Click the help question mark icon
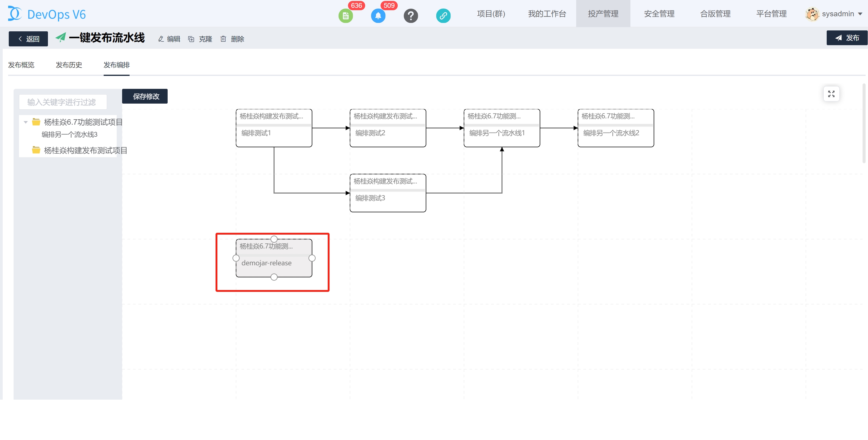Screen dimensions: 868x440 pyautogui.click(x=410, y=15)
